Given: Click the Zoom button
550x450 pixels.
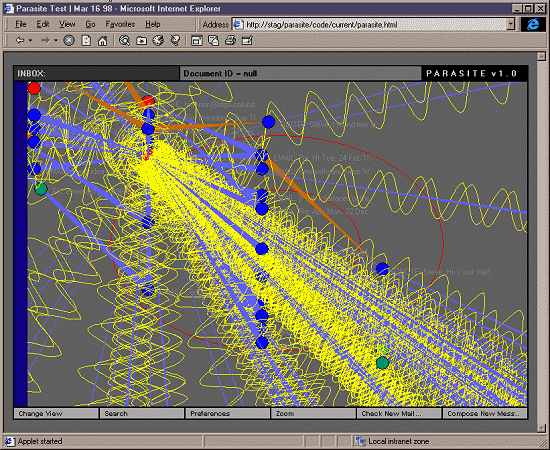Looking at the screenshot, I should pyautogui.click(x=313, y=414).
